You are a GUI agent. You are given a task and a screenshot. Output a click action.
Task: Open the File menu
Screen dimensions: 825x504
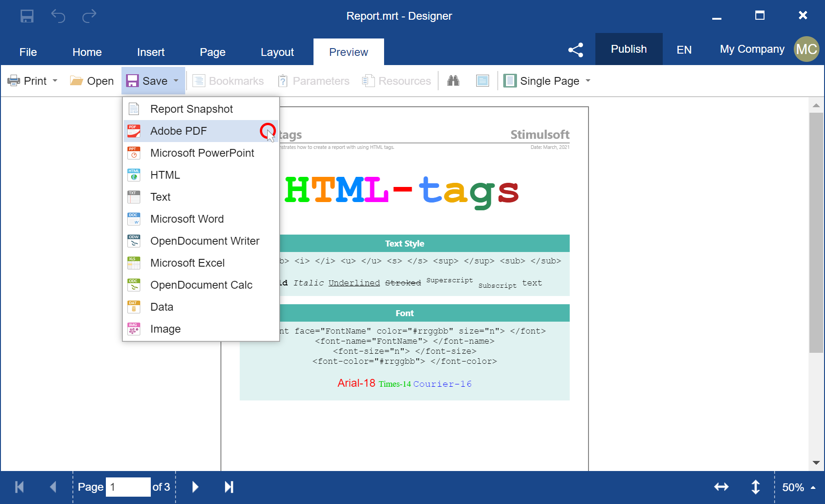pos(28,52)
